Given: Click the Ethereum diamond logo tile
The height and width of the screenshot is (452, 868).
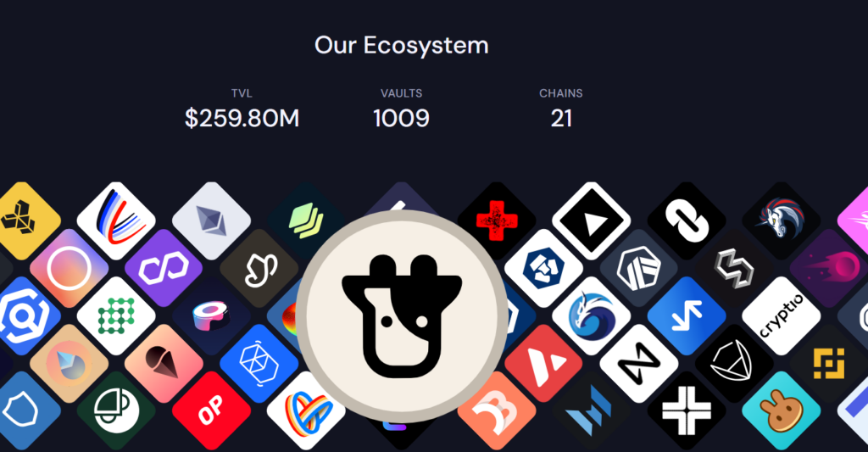Looking at the screenshot, I should click(211, 221).
